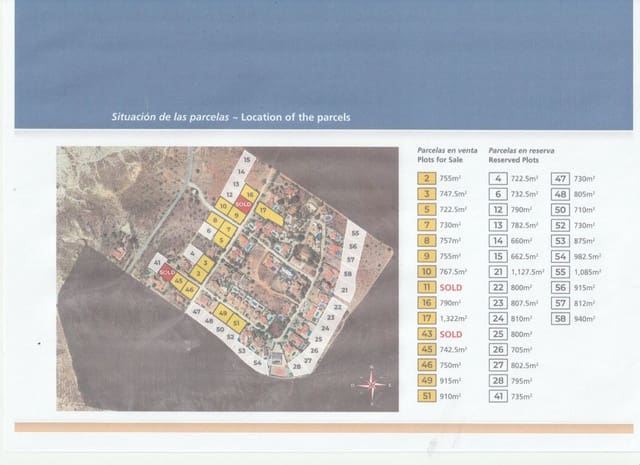Click white plot 54 on the map
Viewport: 640px width, 465px height.
click(257, 362)
